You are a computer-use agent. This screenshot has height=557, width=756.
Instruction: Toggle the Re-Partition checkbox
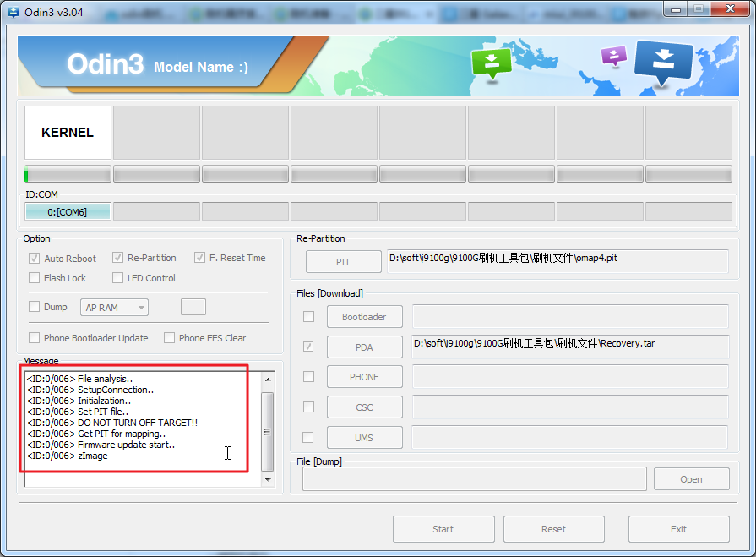pyautogui.click(x=117, y=258)
